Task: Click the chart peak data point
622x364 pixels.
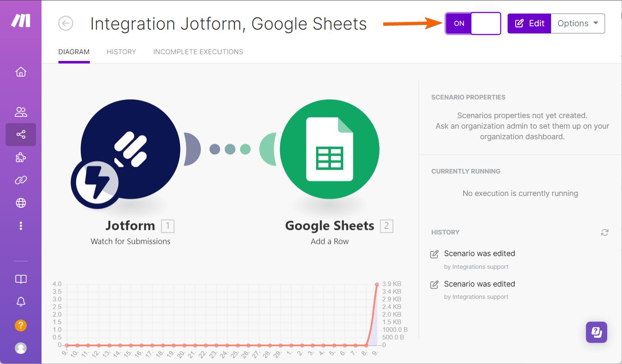Action: [x=377, y=284]
